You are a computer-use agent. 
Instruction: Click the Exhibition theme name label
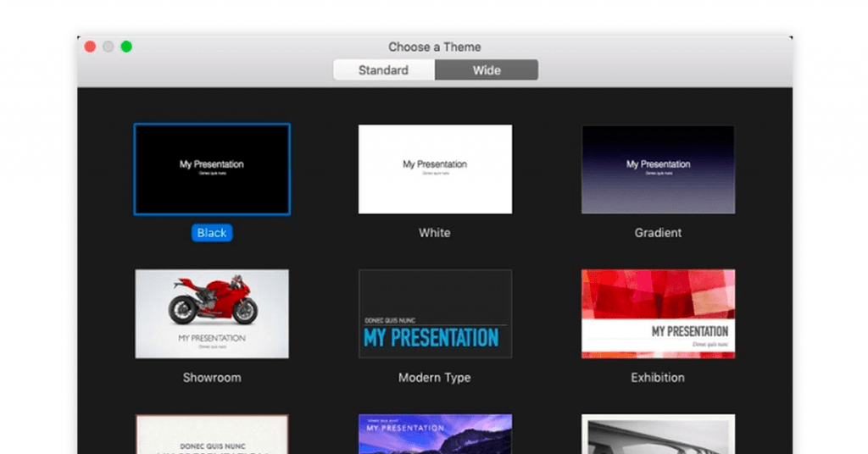(658, 378)
